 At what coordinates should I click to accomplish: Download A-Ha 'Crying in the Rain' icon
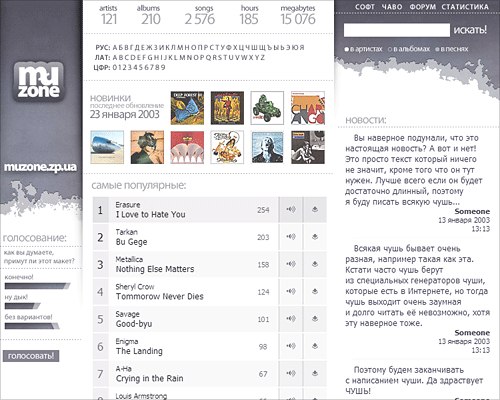[315, 373]
